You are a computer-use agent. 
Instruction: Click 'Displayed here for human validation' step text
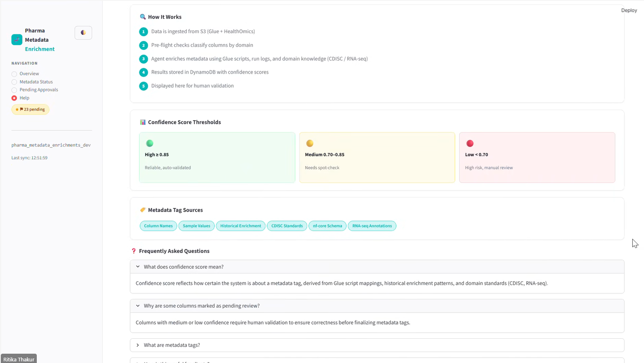[x=192, y=86]
